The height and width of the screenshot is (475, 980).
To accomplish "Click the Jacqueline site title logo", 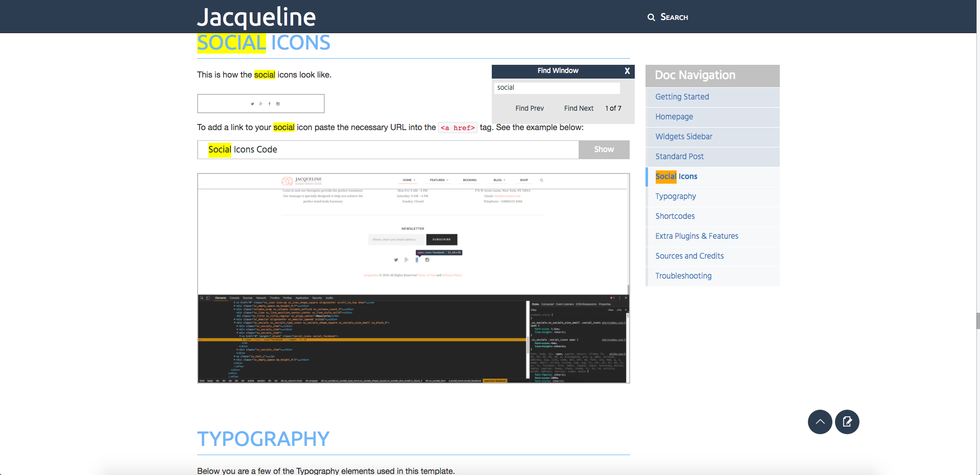I will pos(256,17).
